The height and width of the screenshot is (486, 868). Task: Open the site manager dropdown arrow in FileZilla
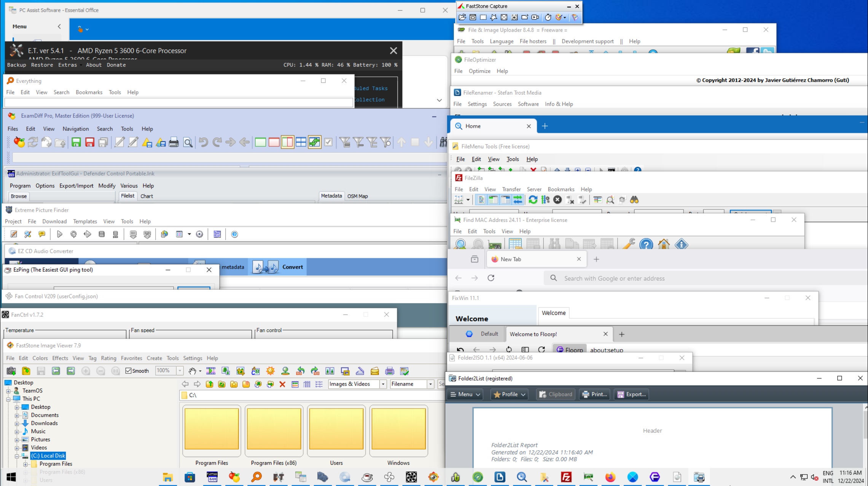point(468,200)
